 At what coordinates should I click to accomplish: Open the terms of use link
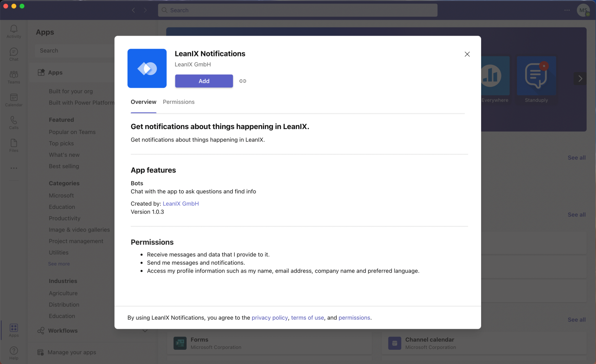coord(307,318)
